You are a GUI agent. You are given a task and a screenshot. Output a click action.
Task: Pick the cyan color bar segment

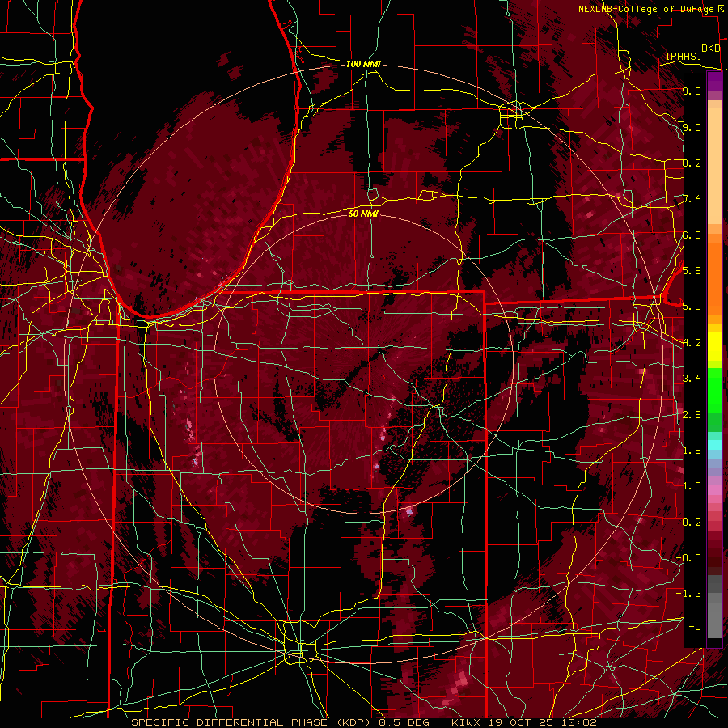(714, 445)
